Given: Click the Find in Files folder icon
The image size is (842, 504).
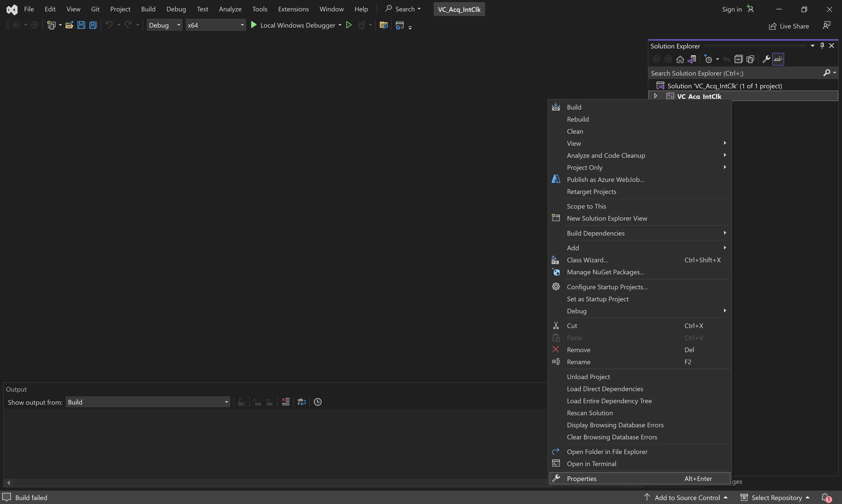Looking at the screenshot, I should point(384,25).
